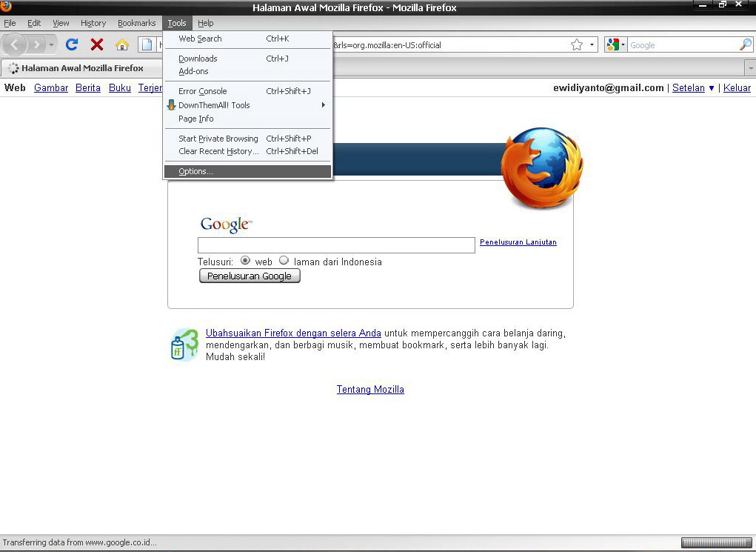This screenshot has height=552, width=756.
Task: Open the Tentang Mozilla link
Action: 370,390
